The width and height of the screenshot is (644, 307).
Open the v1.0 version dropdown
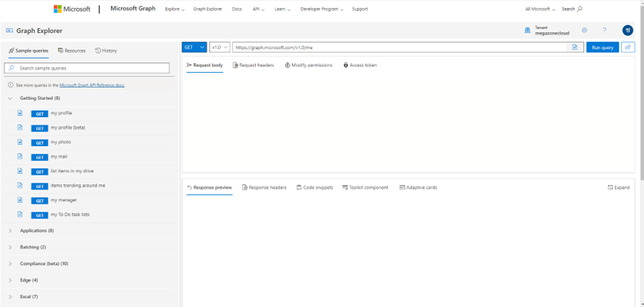click(x=219, y=47)
